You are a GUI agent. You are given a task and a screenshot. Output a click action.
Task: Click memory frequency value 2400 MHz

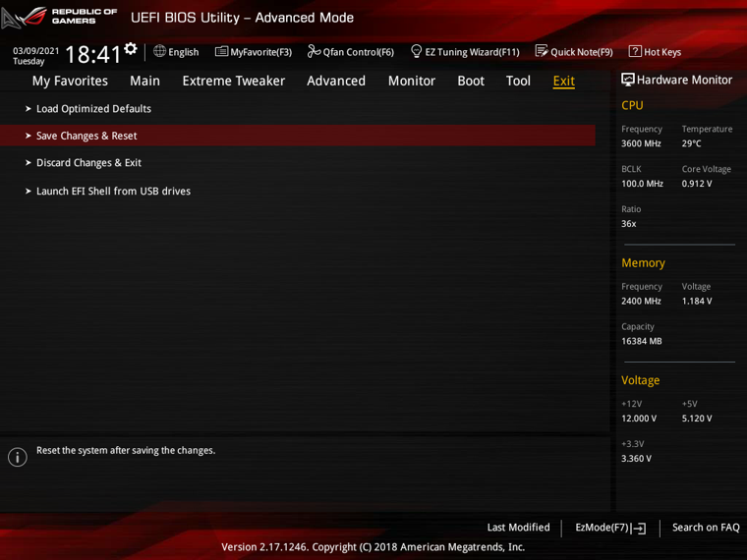coord(641,301)
